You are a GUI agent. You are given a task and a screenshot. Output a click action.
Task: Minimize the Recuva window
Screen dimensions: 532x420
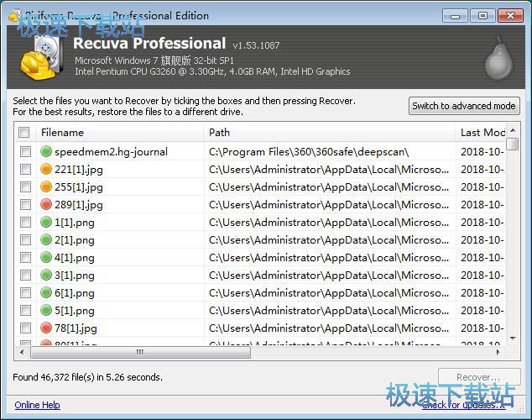455,16
